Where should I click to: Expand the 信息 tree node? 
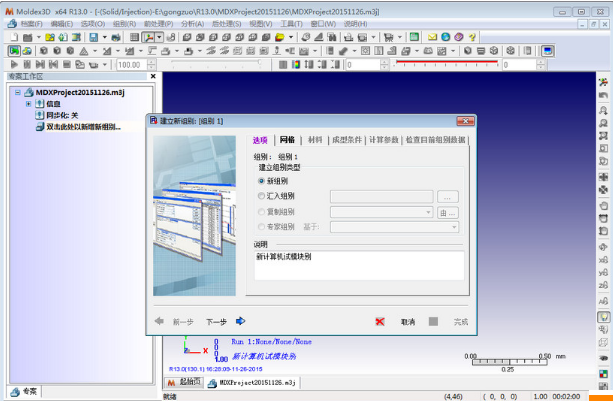[29, 104]
